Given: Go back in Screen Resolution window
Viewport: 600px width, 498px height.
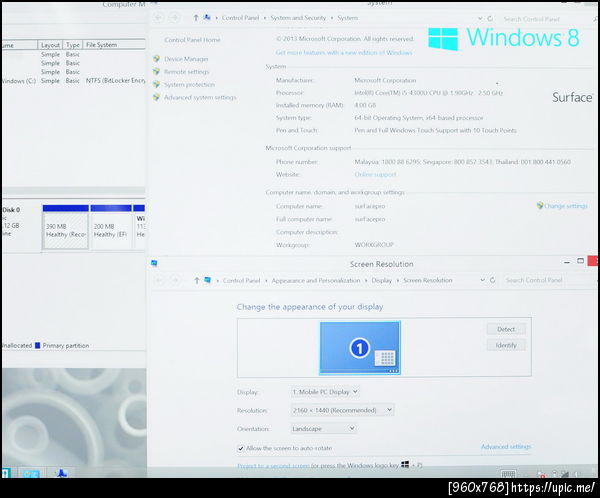Looking at the screenshot, I should point(158,281).
